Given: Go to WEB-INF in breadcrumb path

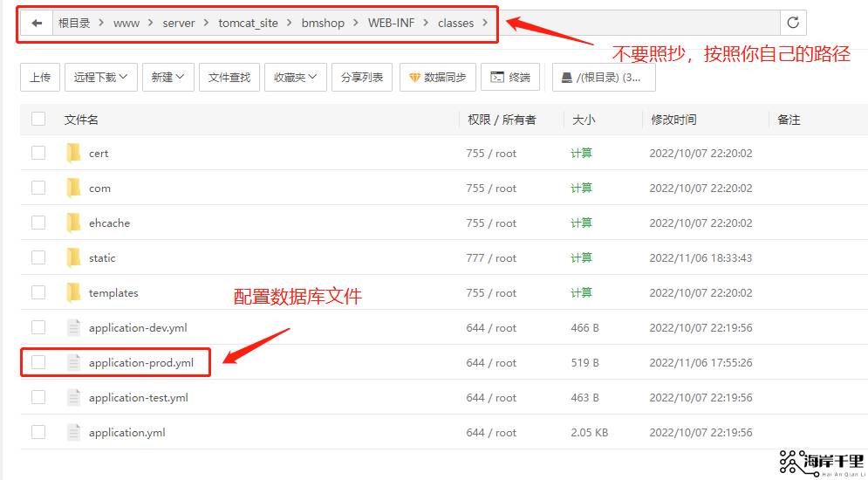Looking at the screenshot, I should coord(391,24).
